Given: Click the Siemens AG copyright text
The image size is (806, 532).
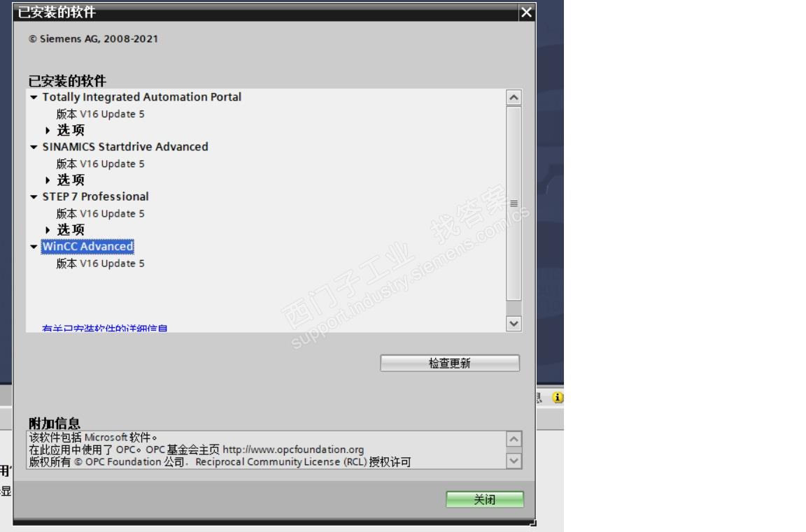Looking at the screenshot, I should (93, 39).
